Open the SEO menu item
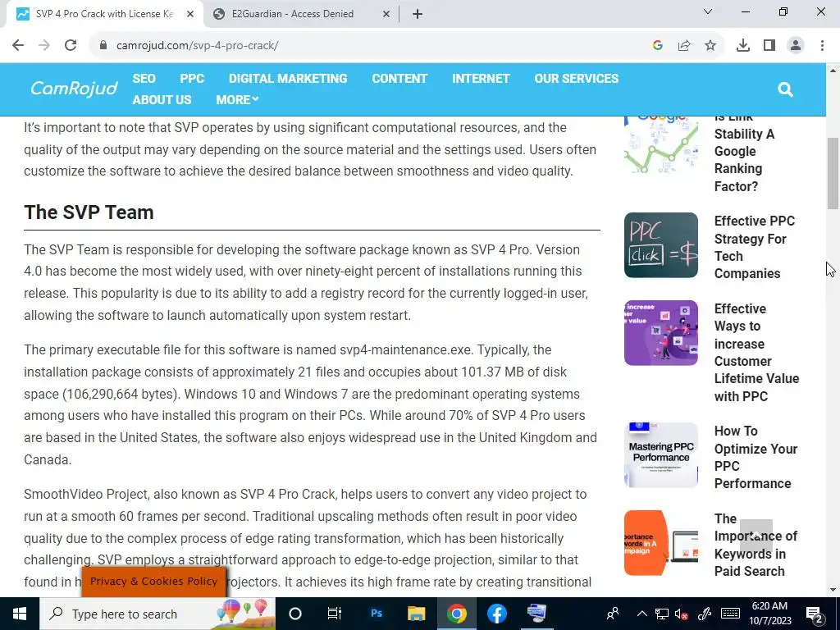Image resolution: width=840 pixels, height=630 pixels. coord(144,78)
